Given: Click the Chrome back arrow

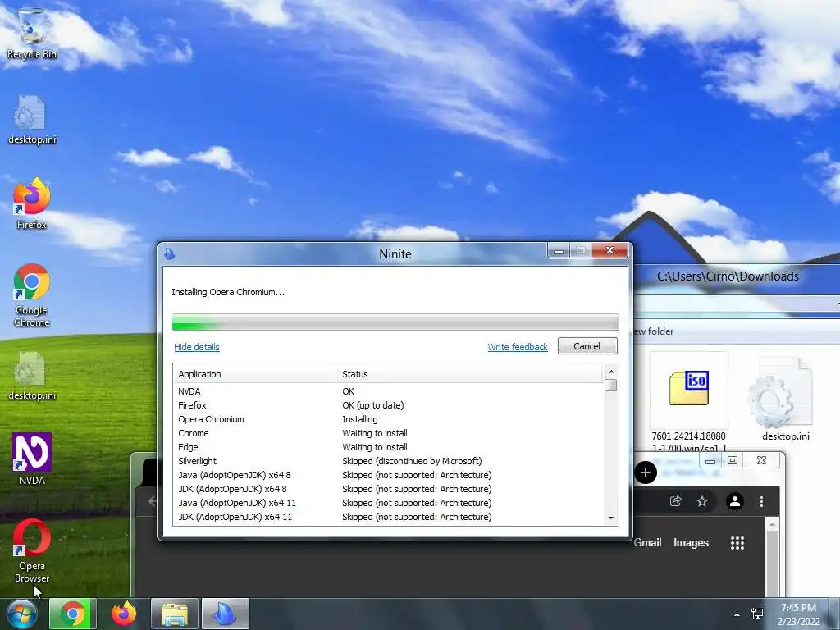Looking at the screenshot, I should coord(152,501).
